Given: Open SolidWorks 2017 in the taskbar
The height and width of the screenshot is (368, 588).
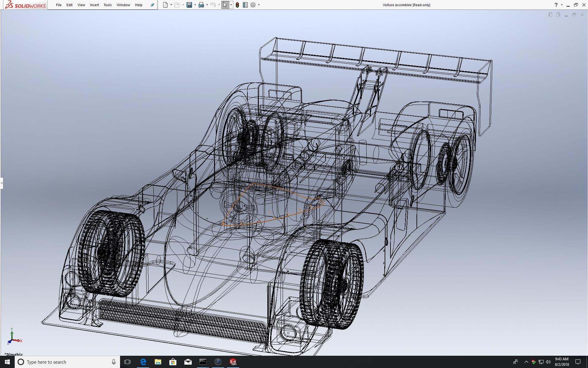Looking at the screenshot, I should pyautogui.click(x=233, y=362).
